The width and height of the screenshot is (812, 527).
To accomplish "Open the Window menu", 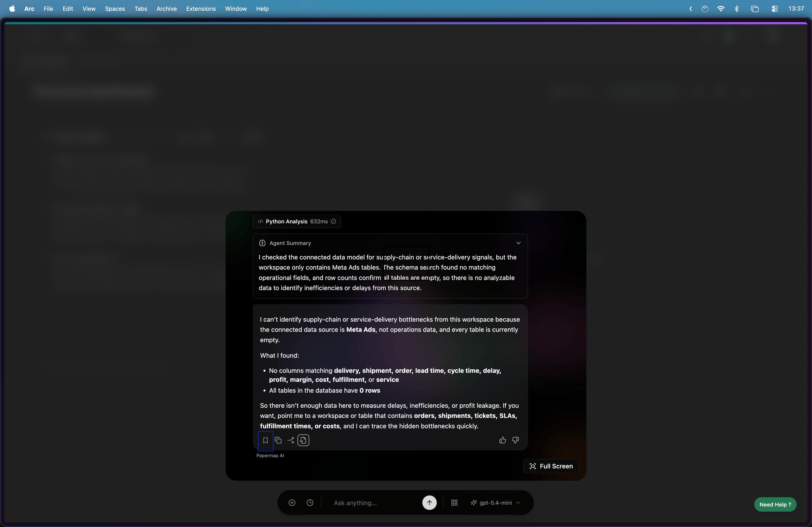I will [x=236, y=9].
